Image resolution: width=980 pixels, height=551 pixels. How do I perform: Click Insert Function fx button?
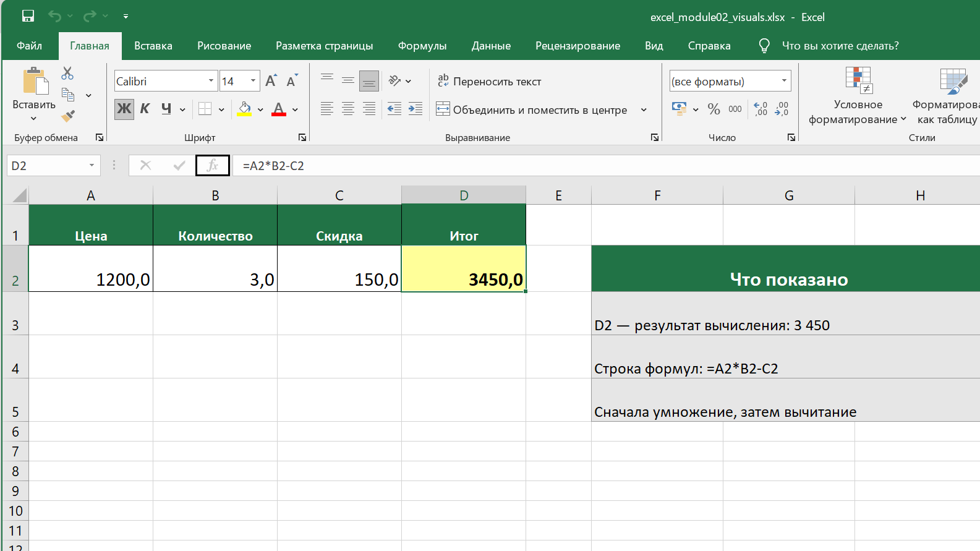[x=213, y=166]
